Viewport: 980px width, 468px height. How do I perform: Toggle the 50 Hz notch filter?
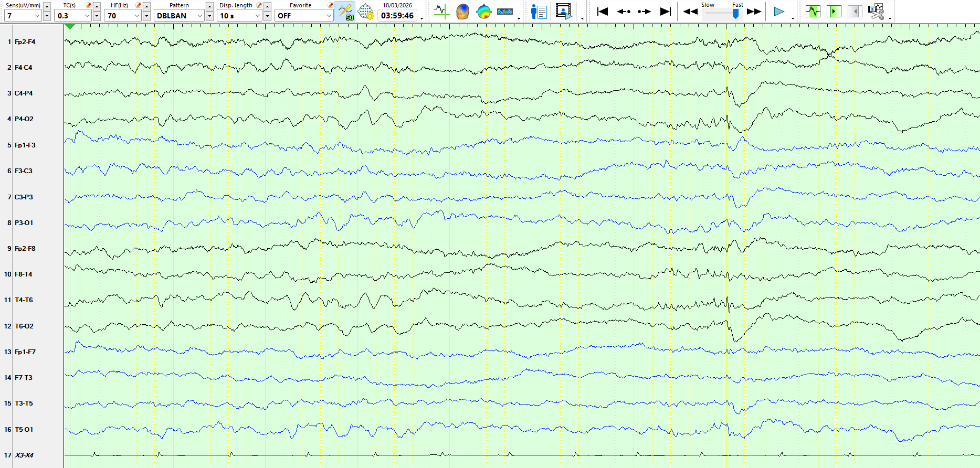click(x=345, y=12)
